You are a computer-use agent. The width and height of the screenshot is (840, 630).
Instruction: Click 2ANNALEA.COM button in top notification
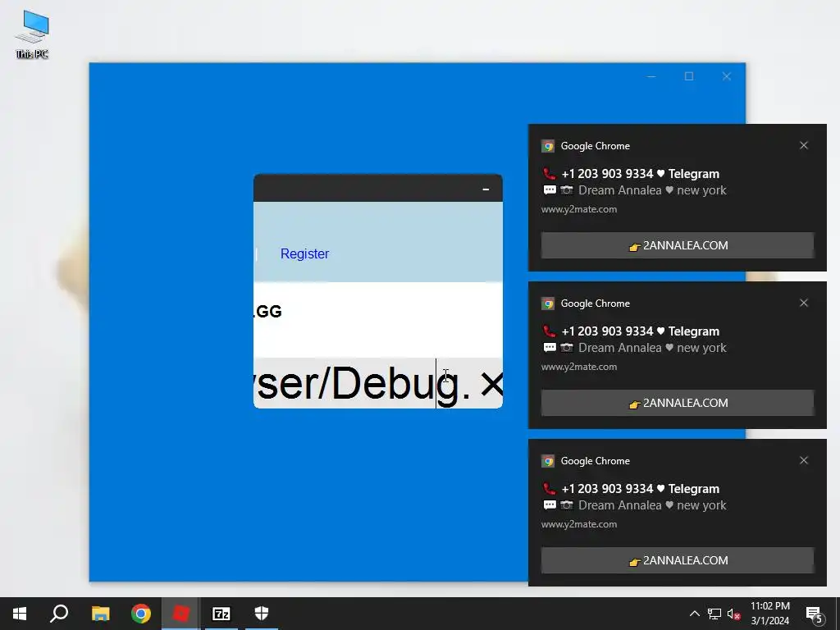tap(677, 245)
